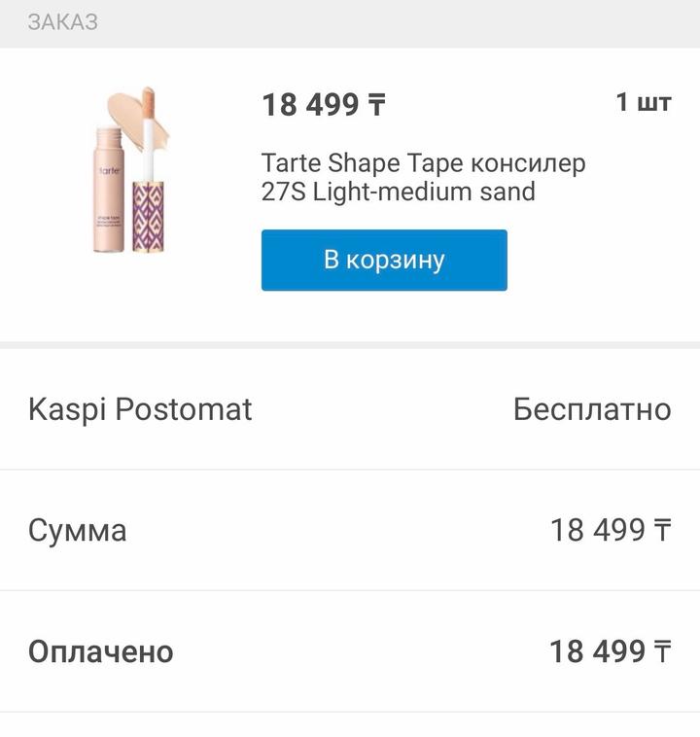Click the tenge symbol in the Оплачено row
Screen dimensions: 700x737
pos(662,651)
